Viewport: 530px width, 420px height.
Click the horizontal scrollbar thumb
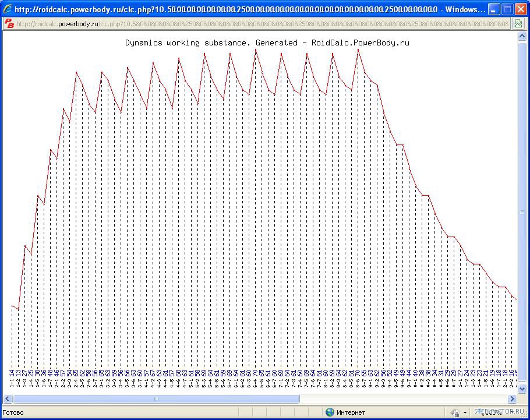click(156, 399)
